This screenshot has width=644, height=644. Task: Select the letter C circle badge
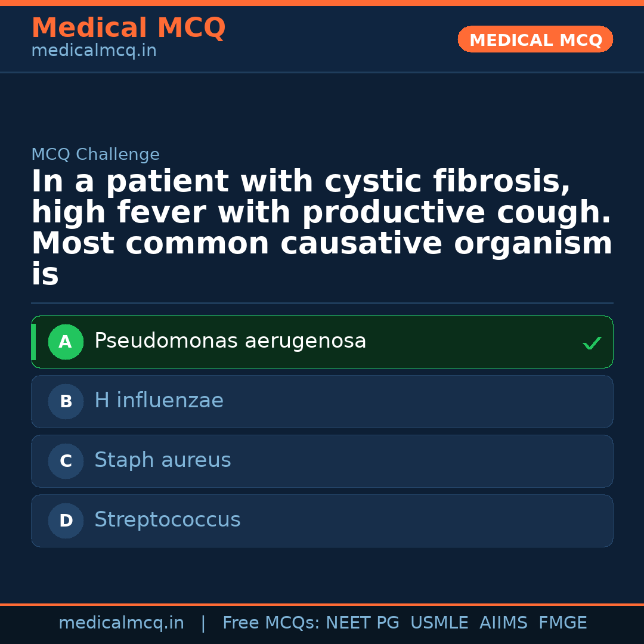66,462
